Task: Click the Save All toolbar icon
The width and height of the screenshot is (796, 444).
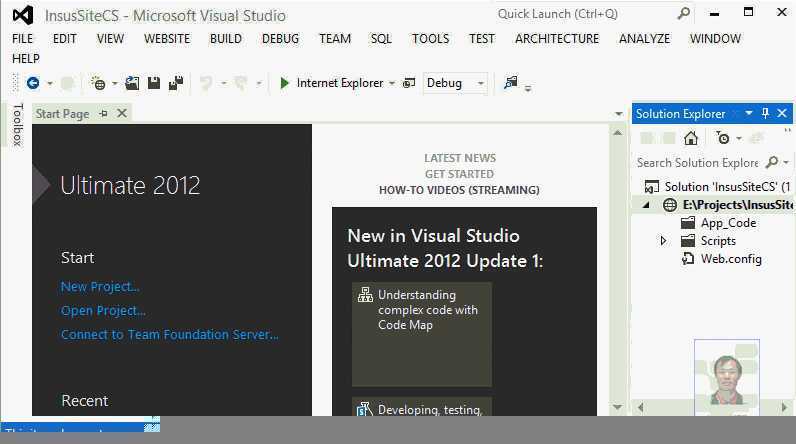Action: click(176, 84)
